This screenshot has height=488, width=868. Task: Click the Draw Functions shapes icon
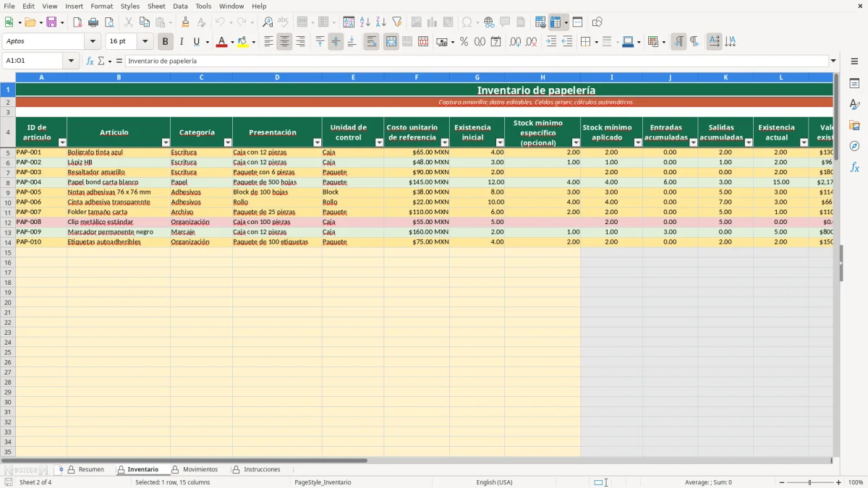point(597,22)
